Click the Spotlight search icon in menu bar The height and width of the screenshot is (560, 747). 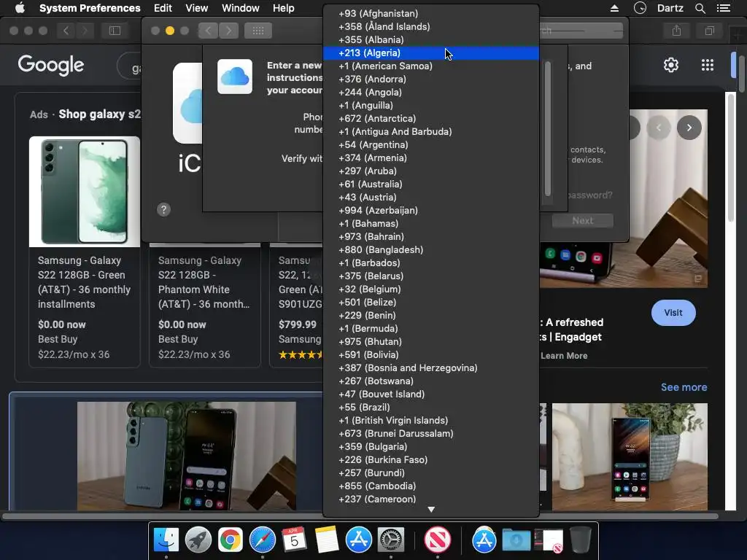point(700,8)
